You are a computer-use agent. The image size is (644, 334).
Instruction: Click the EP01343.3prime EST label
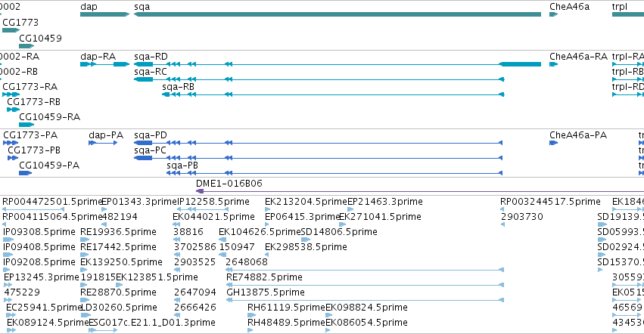pyautogui.click(x=138, y=202)
